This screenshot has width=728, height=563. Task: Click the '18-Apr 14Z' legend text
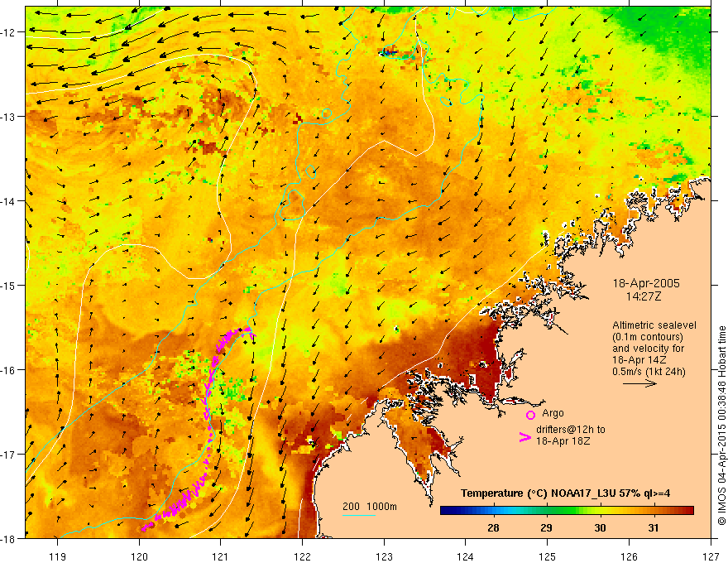(x=639, y=360)
